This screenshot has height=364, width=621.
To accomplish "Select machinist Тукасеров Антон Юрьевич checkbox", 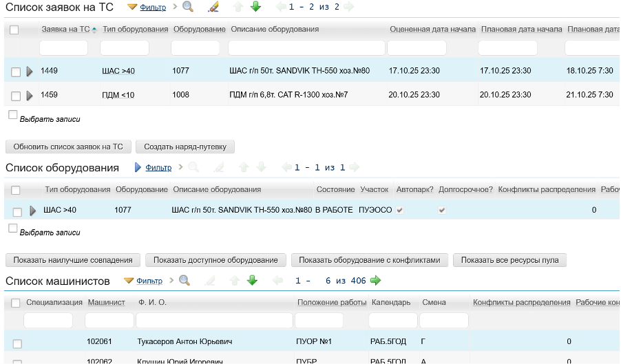I will (17, 343).
